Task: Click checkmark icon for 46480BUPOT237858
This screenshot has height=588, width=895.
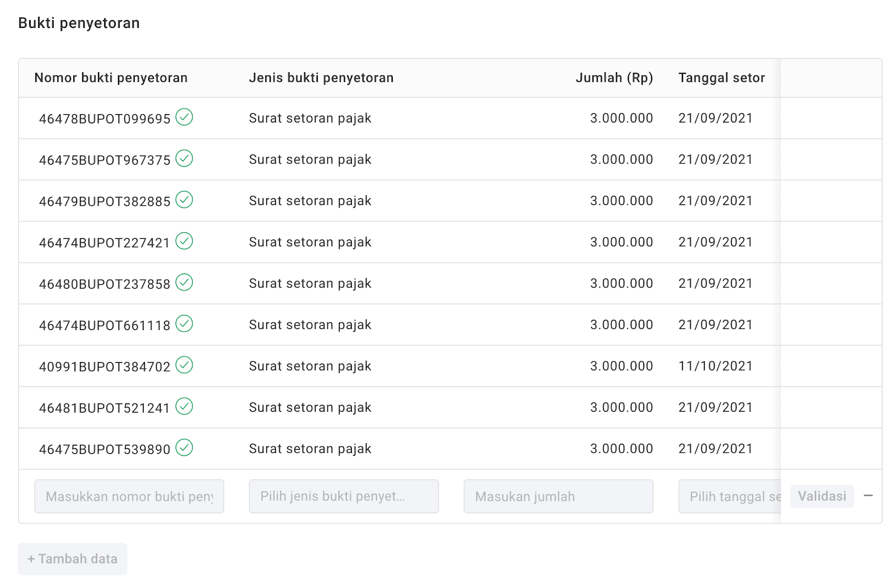Action: pos(184,283)
